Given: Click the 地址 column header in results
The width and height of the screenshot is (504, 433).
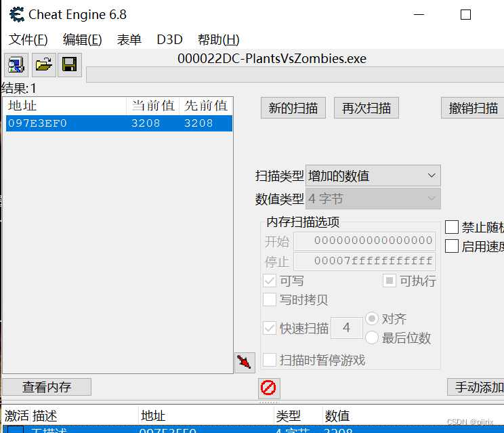Looking at the screenshot, I should coord(66,106).
